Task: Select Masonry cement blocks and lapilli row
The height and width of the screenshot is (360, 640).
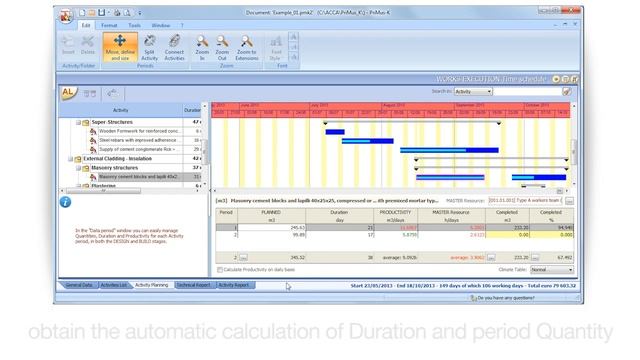Action: pos(140,177)
